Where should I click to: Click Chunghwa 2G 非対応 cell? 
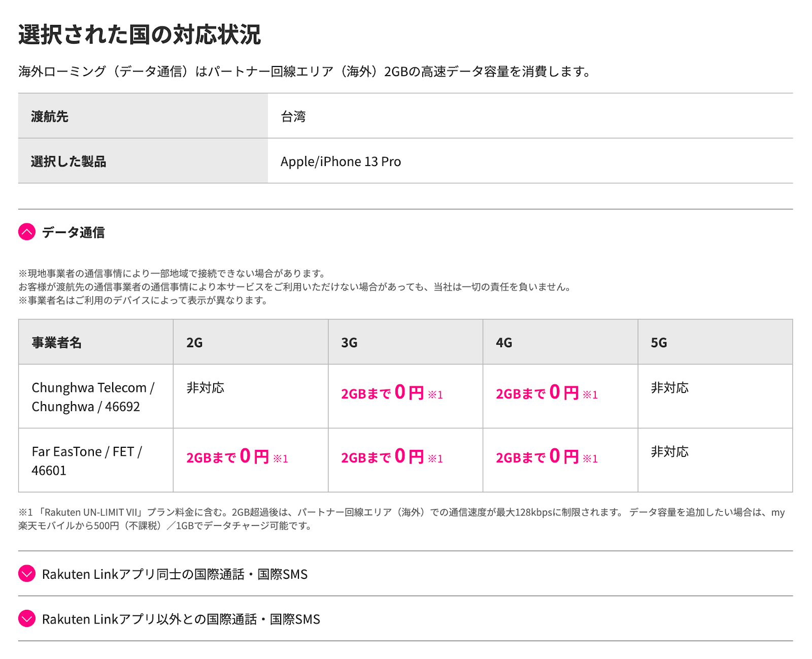(251, 397)
